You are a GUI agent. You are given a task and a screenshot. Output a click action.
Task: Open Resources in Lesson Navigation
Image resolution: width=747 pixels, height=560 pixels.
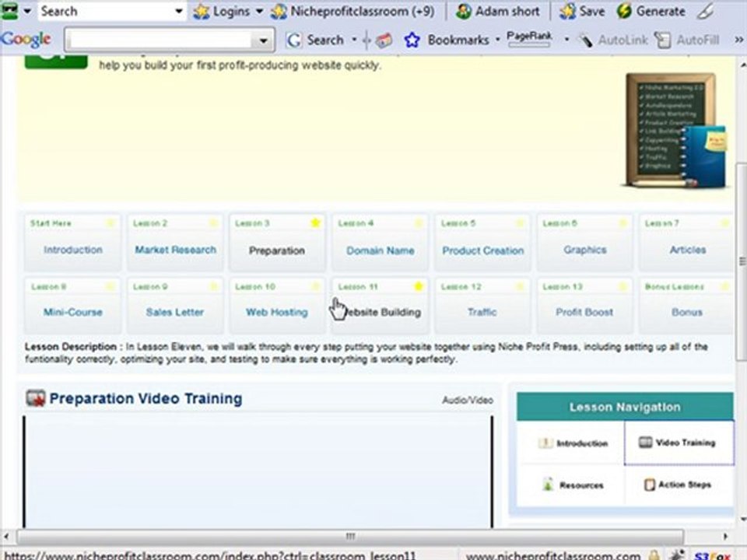click(x=573, y=485)
